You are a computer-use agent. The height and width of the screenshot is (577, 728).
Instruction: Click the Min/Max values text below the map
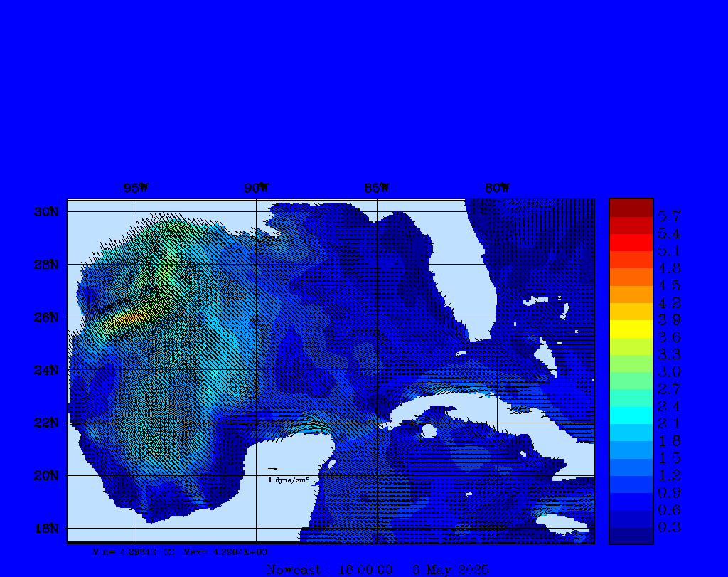click(x=180, y=551)
